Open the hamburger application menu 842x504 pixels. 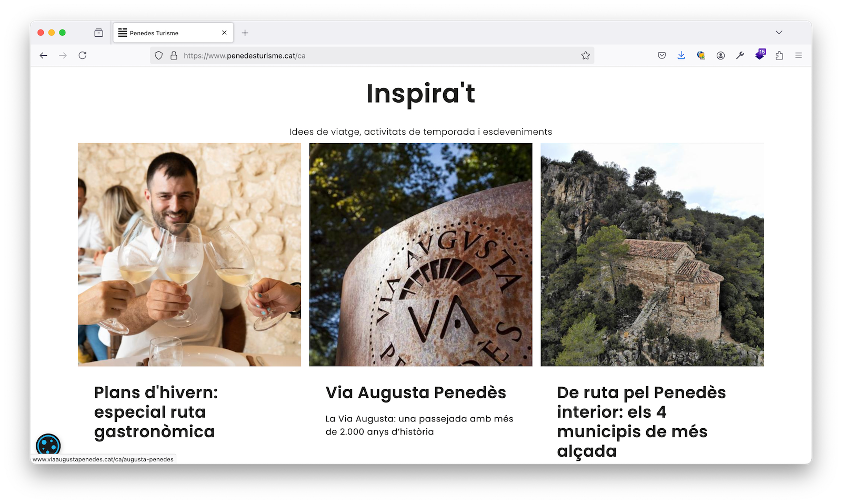(798, 55)
